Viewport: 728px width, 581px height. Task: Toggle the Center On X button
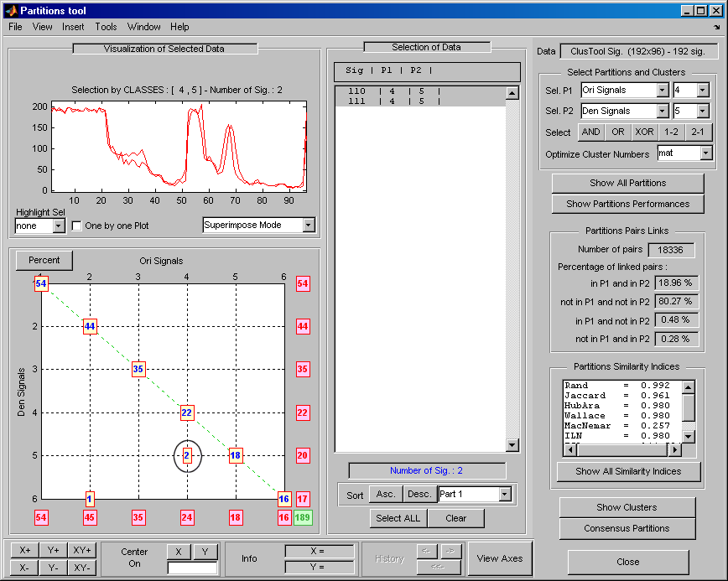point(179,551)
